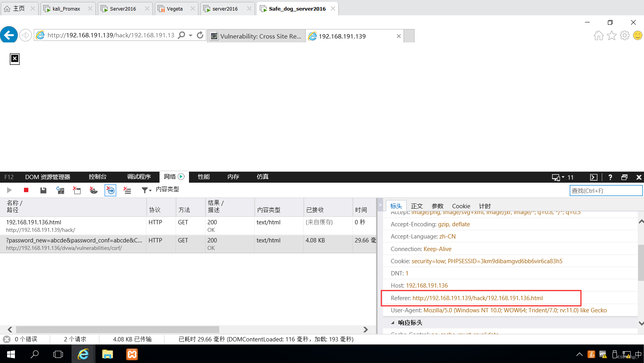644x363 pixels.
Task: Click the 查找(Ctrl+F) search field
Action: (x=605, y=190)
